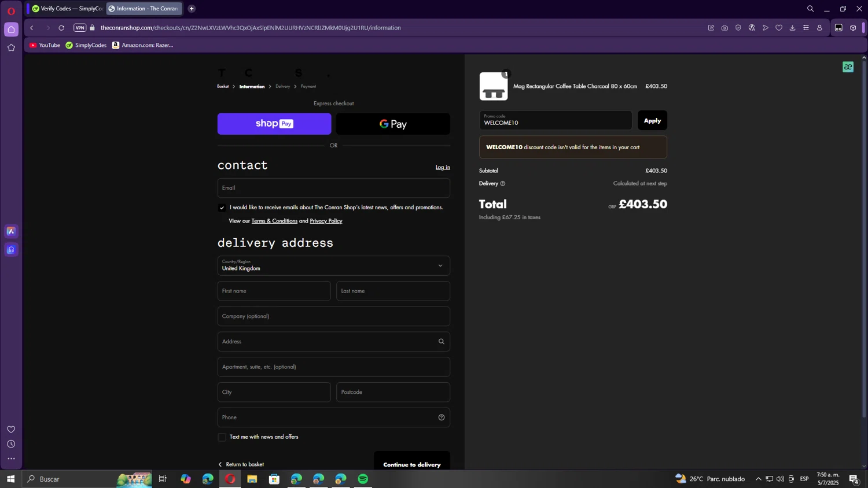Expand Country/Region United Kingdom dropdown

point(334,266)
